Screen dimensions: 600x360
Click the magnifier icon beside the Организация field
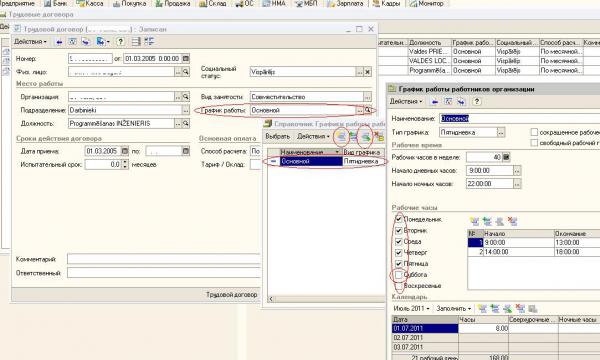tap(186, 97)
